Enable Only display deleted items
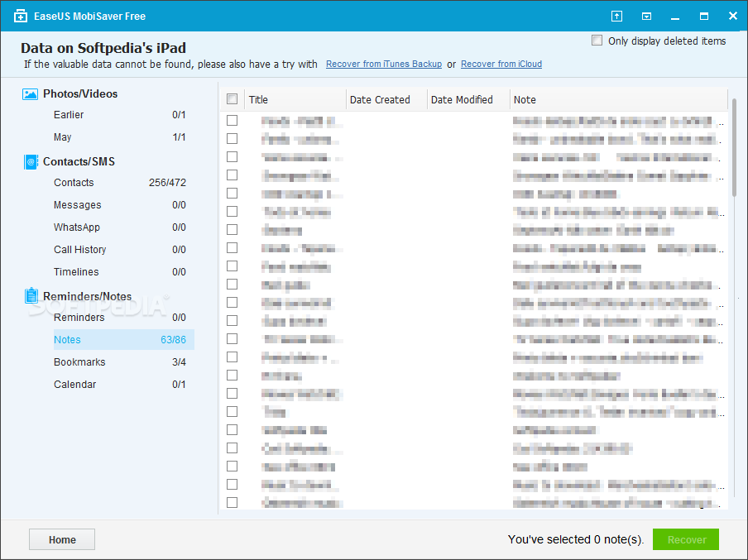Screen dimensions: 748x560 pyautogui.click(x=597, y=41)
